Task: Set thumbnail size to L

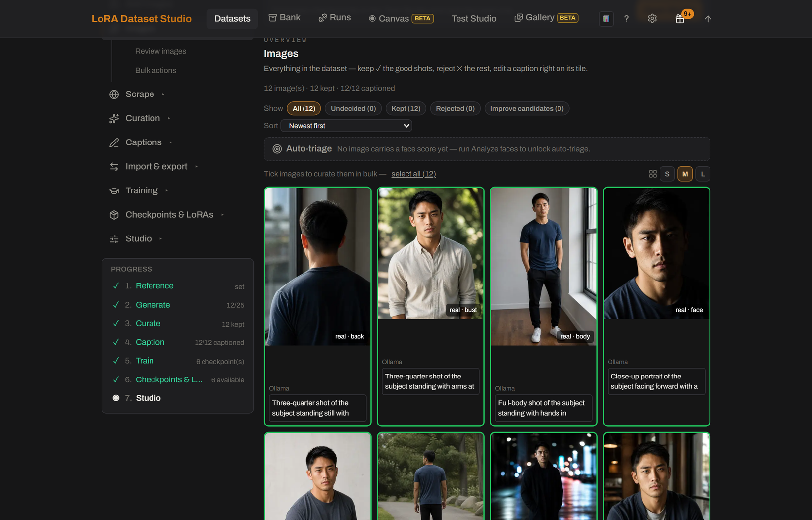Action: tap(703, 174)
